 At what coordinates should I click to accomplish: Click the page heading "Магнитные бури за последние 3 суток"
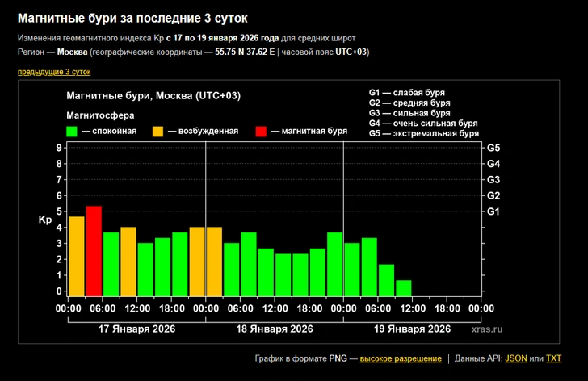133,18
